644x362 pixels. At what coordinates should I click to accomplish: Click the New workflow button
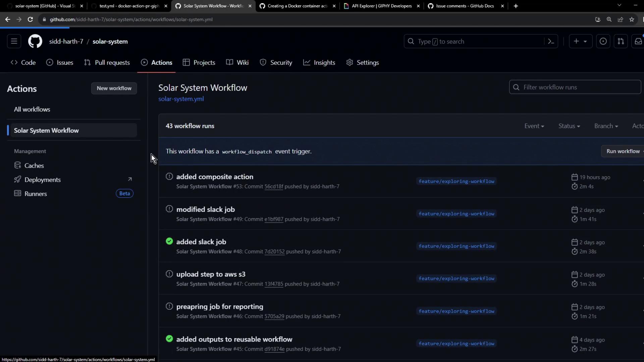click(114, 88)
